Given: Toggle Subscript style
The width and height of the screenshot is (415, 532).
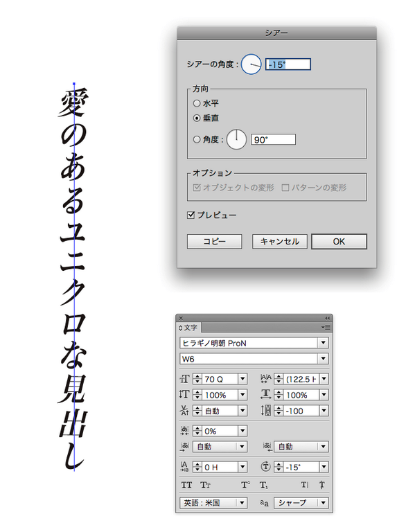Looking at the screenshot, I should (264, 485).
